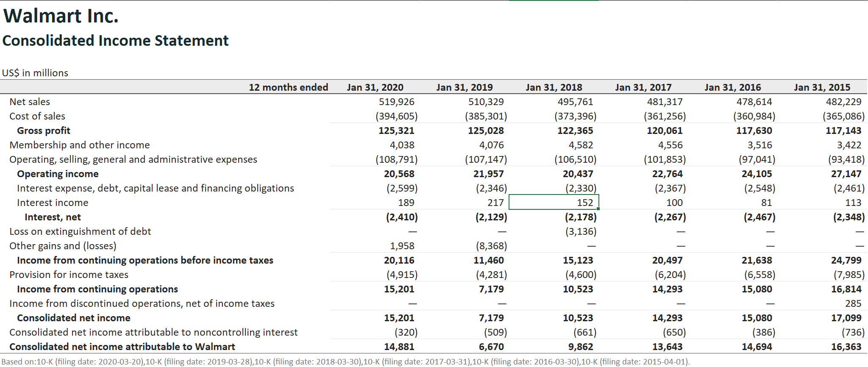
Task: Click 'Income from continuing operations' row label
Action: (97, 289)
